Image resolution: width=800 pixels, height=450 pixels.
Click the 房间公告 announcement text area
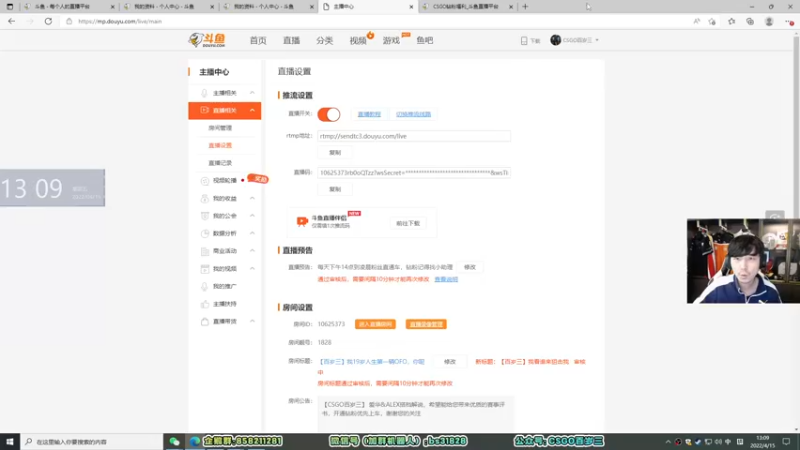416,413
